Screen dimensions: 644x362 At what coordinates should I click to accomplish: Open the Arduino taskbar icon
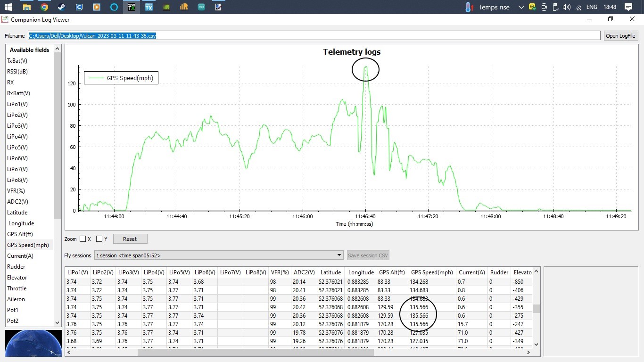tap(201, 7)
